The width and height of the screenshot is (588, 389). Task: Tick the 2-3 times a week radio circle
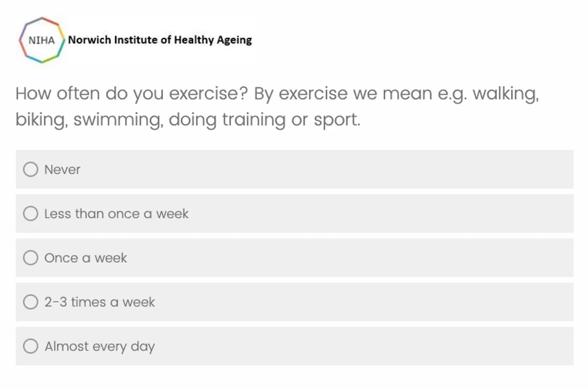click(x=31, y=302)
